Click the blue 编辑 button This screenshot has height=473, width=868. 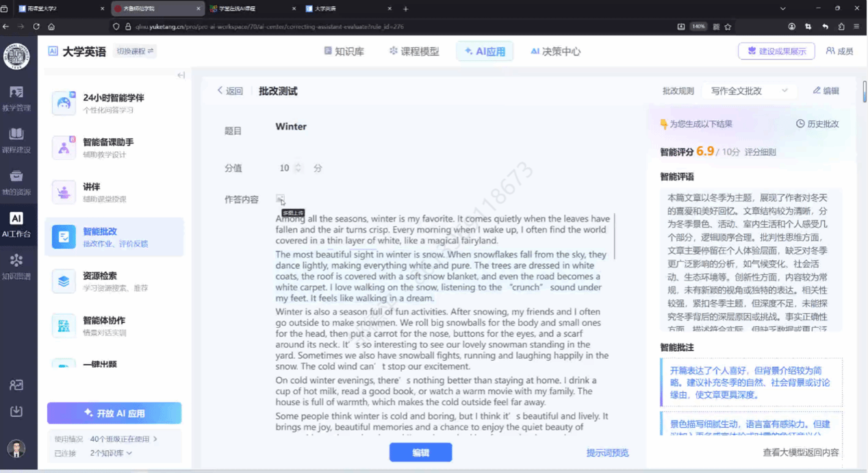(x=420, y=452)
